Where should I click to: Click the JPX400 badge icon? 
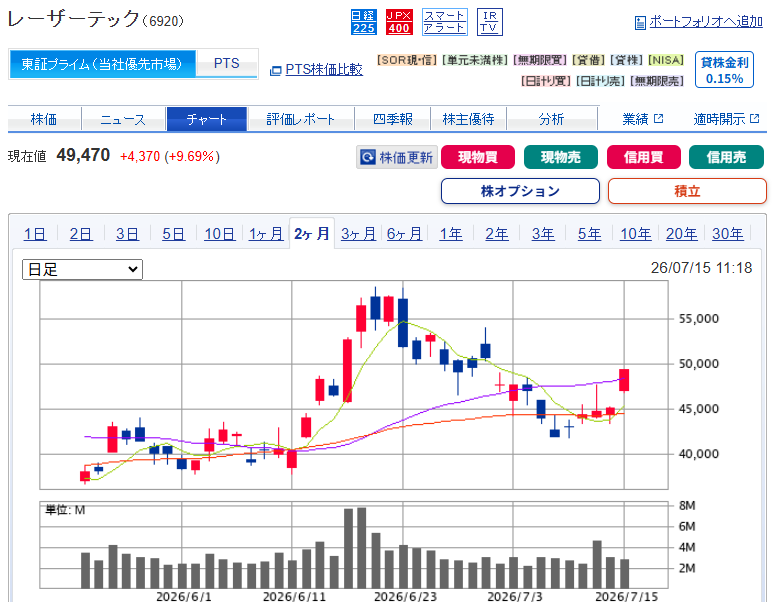[399, 22]
